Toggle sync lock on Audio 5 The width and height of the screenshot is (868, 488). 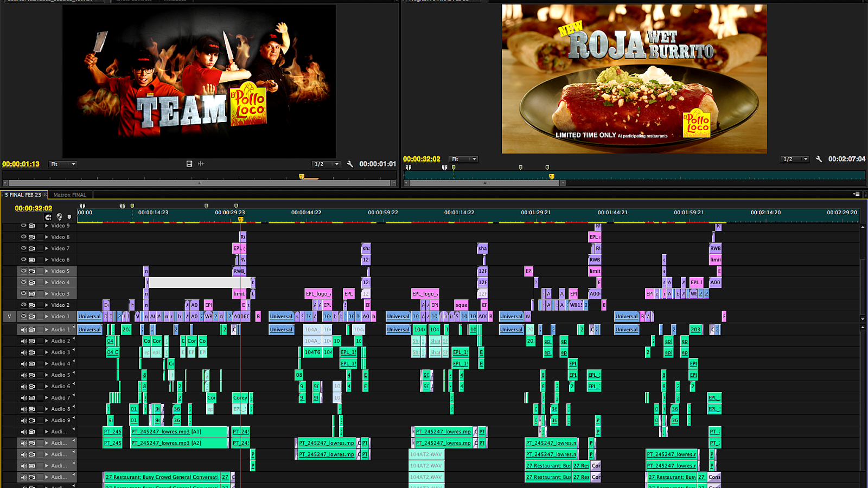pos(32,375)
